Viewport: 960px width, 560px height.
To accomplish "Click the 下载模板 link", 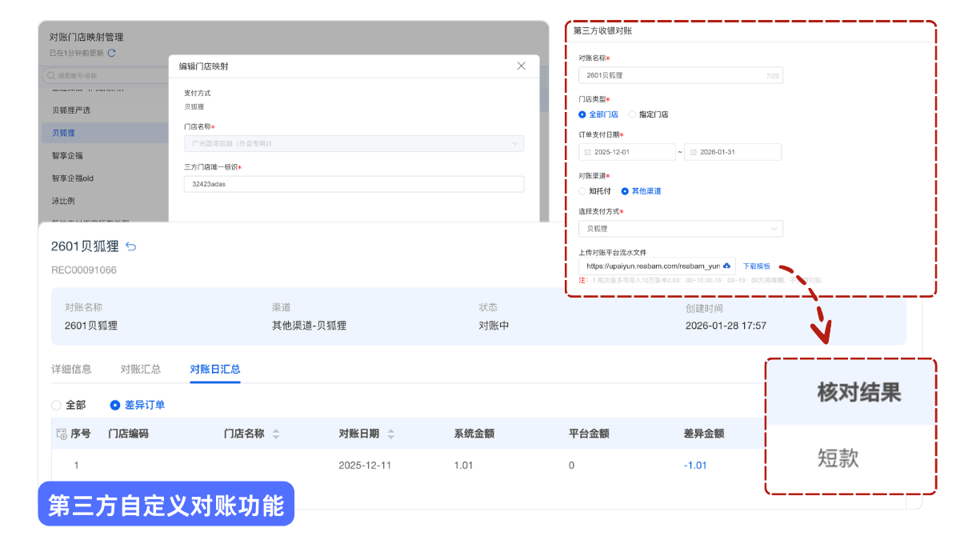I will pyautogui.click(x=756, y=266).
